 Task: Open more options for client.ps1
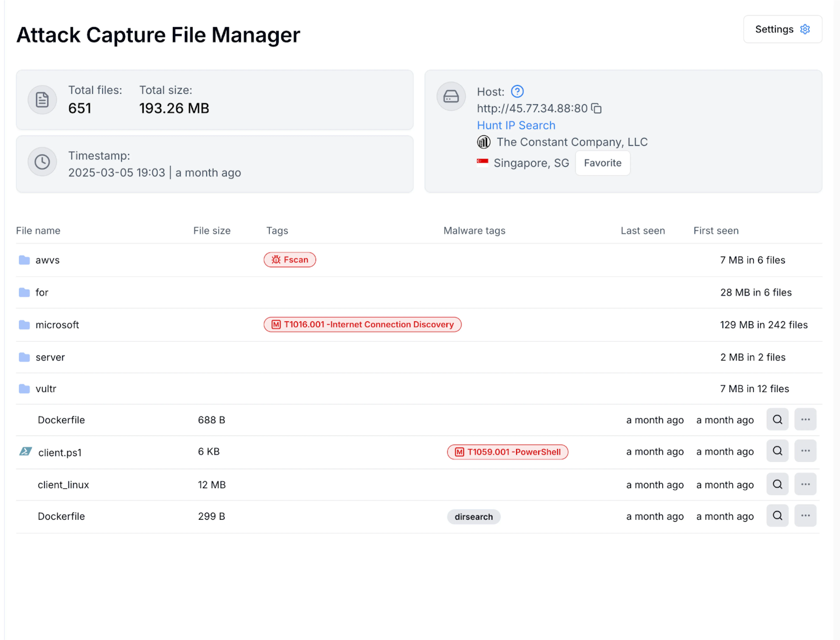coord(805,451)
